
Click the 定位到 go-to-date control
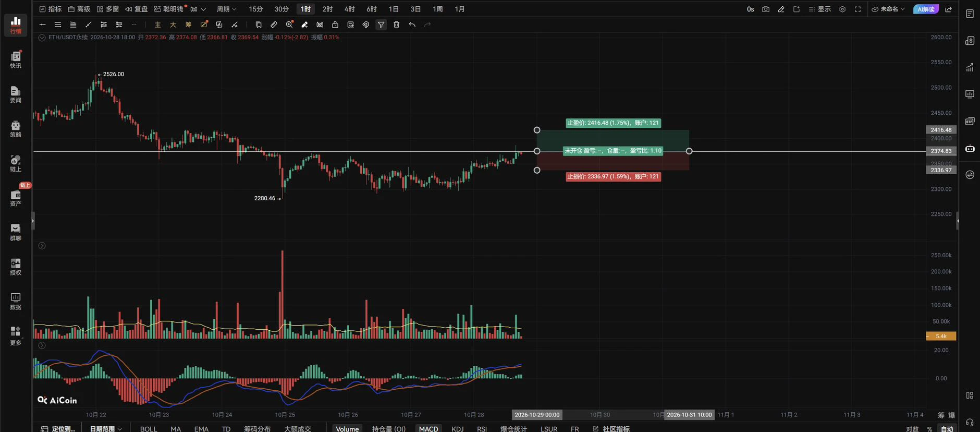[58, 429]
